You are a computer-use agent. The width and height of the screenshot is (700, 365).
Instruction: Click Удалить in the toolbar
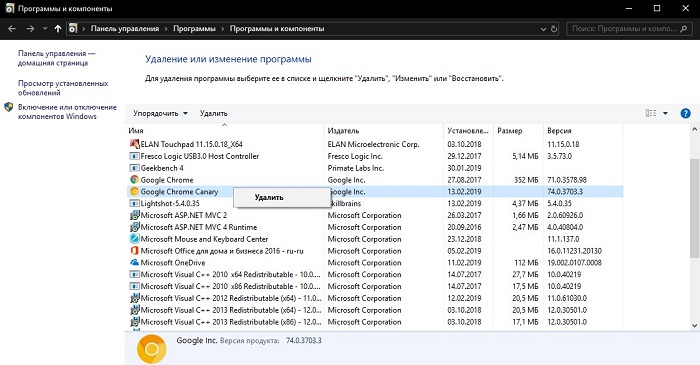(213, 113)
